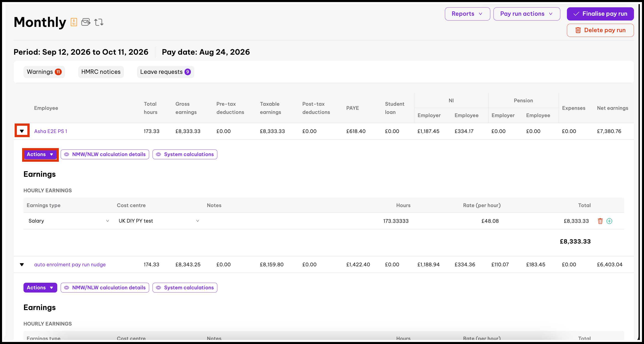Click the £6,403.04 net earnings value

(610, 264)
